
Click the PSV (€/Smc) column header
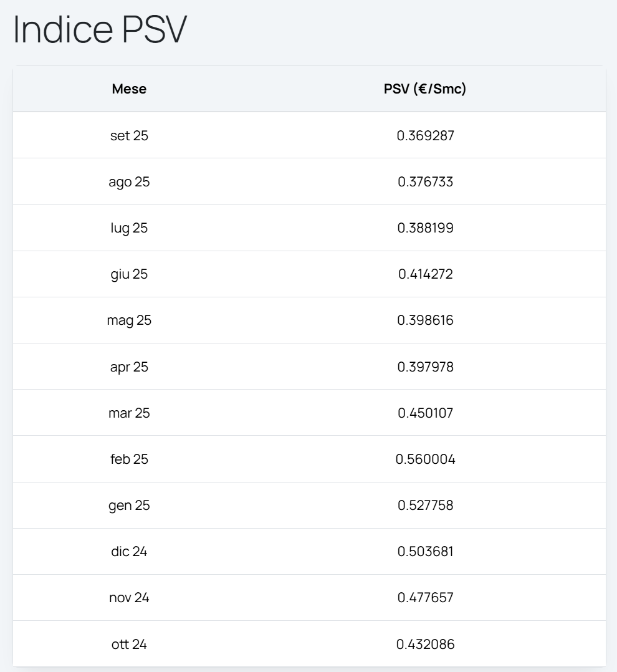(x=425, y=89)
